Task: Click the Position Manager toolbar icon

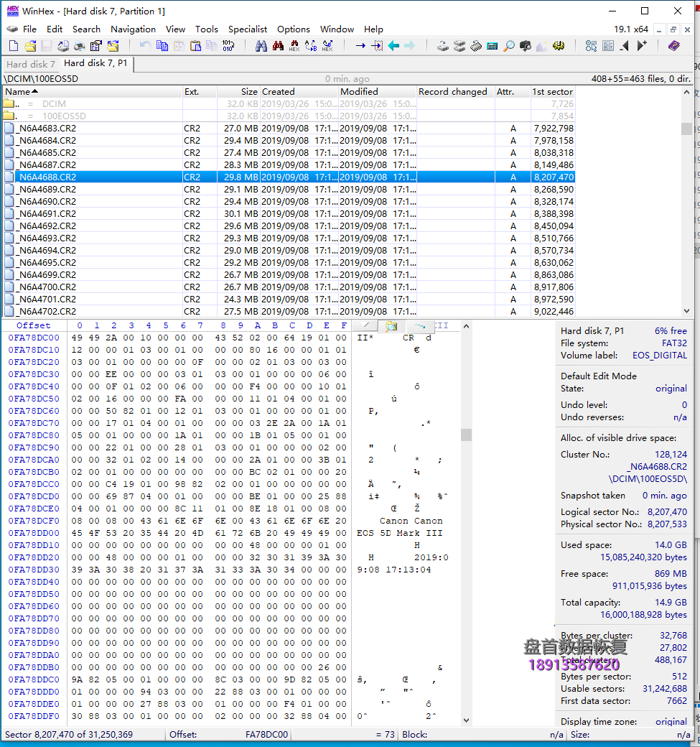Action: [592, 46]
